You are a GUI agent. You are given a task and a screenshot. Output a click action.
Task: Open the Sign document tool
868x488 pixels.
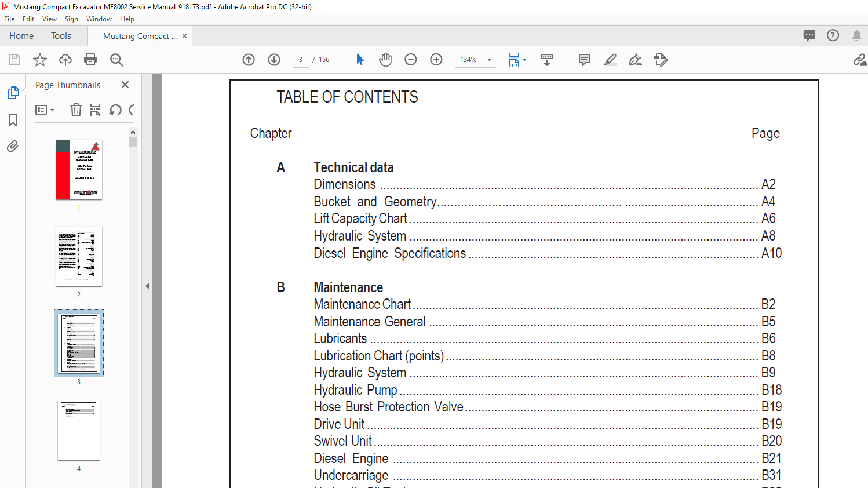tap(636, 60)
